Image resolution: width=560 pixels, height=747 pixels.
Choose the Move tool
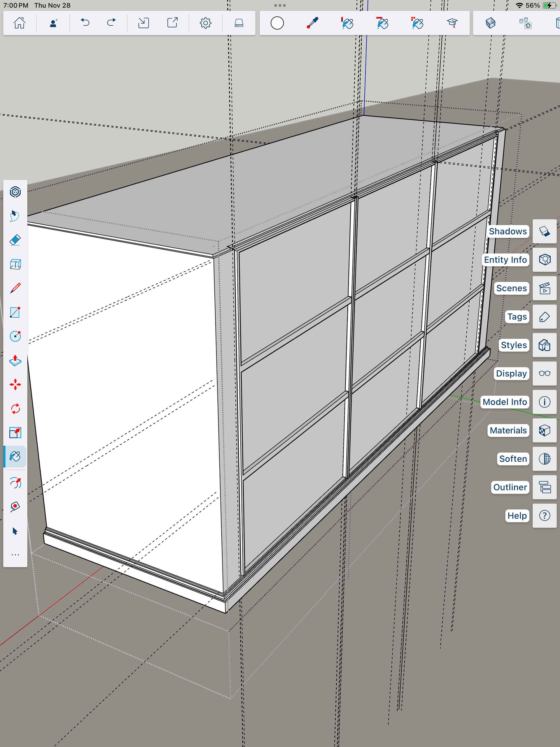point(15,385)
